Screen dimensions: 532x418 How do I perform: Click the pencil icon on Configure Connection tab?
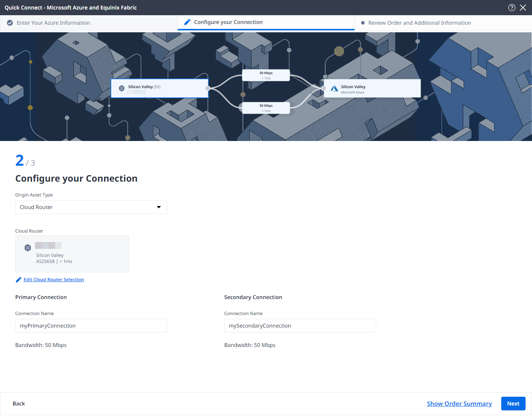pos(187,22)
